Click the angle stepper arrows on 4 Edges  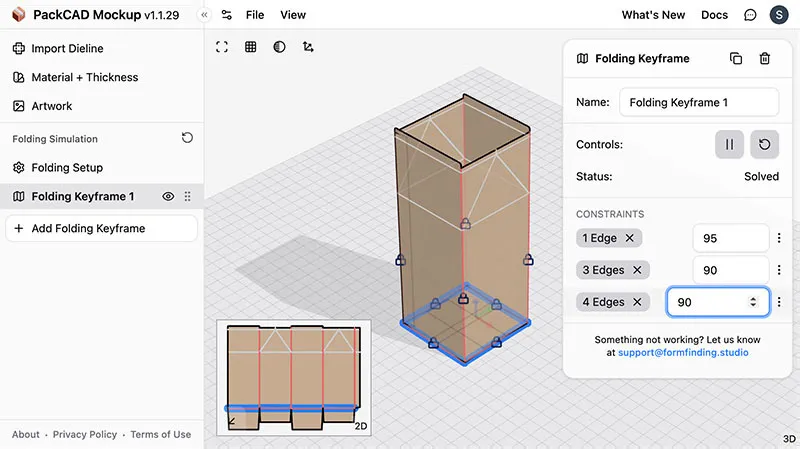[753, 302]
